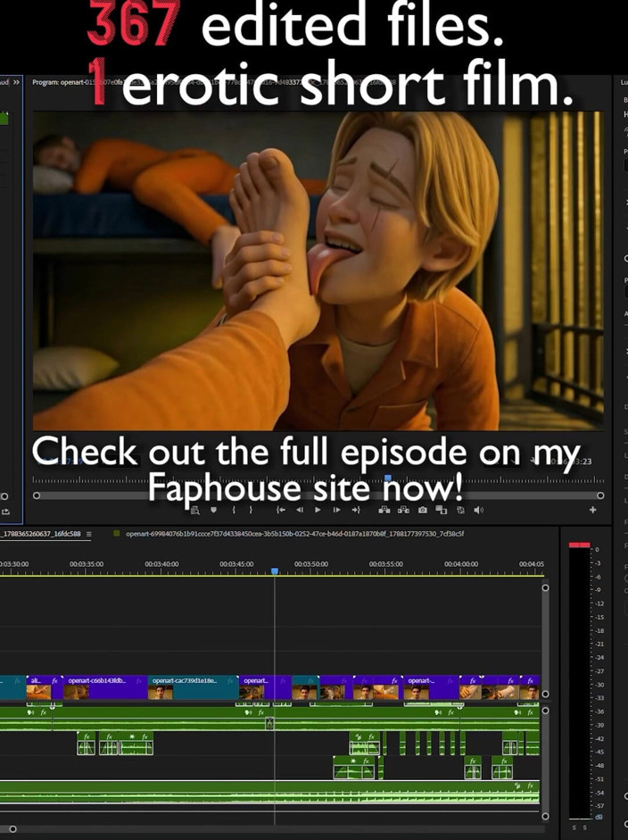Solo the right audio meter channel

584,828
